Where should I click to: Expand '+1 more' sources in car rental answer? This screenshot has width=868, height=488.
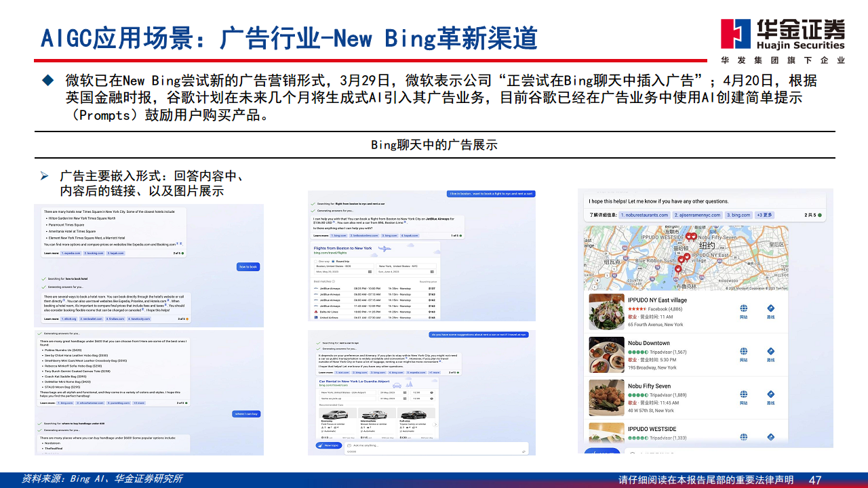point(434,372)
